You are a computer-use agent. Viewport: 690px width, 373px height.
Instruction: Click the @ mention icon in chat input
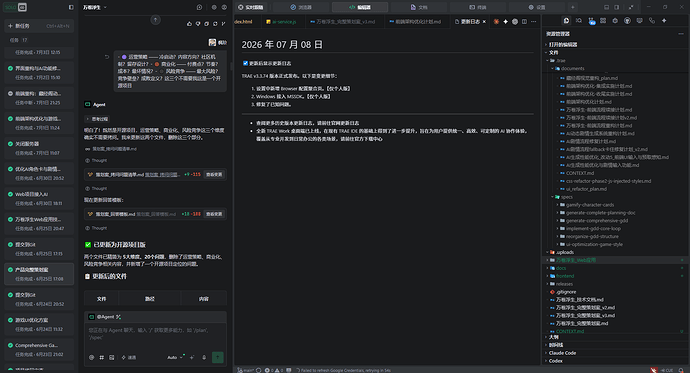pos(92,358)
